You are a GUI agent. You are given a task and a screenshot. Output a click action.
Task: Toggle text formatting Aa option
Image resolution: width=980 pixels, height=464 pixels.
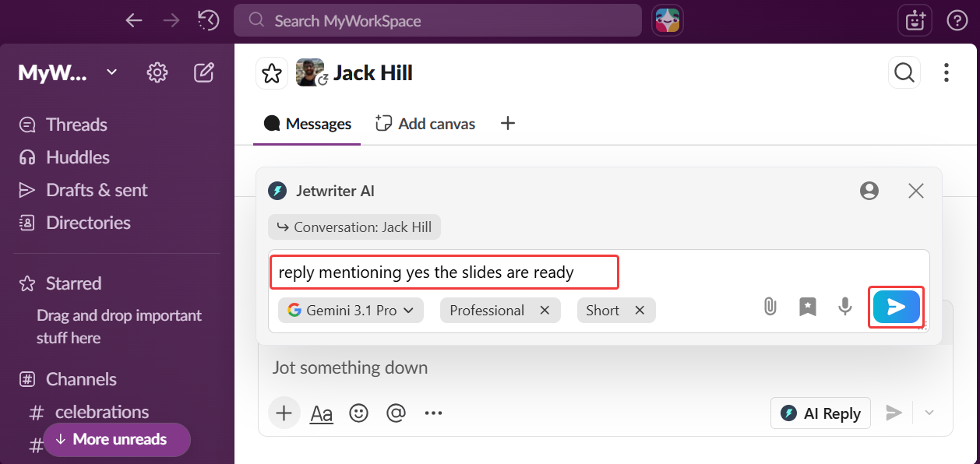pyautogui.click(x=321, y=413)
